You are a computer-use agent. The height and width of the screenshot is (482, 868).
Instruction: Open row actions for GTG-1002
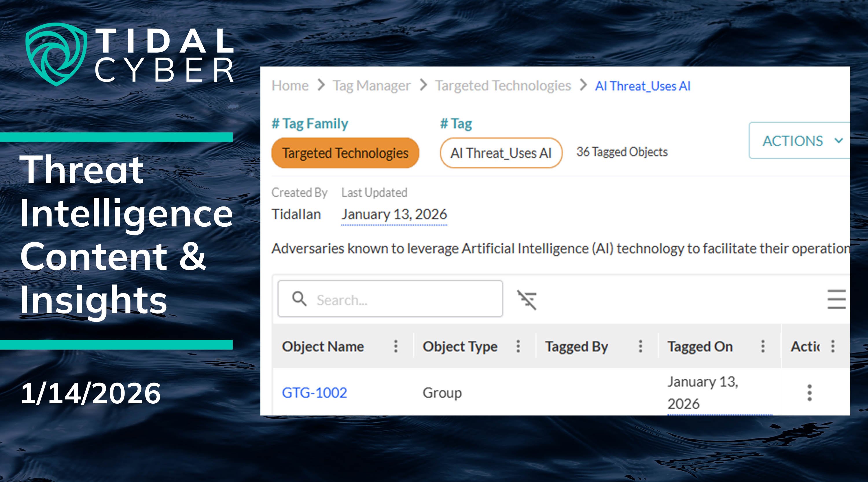(809, 393)
